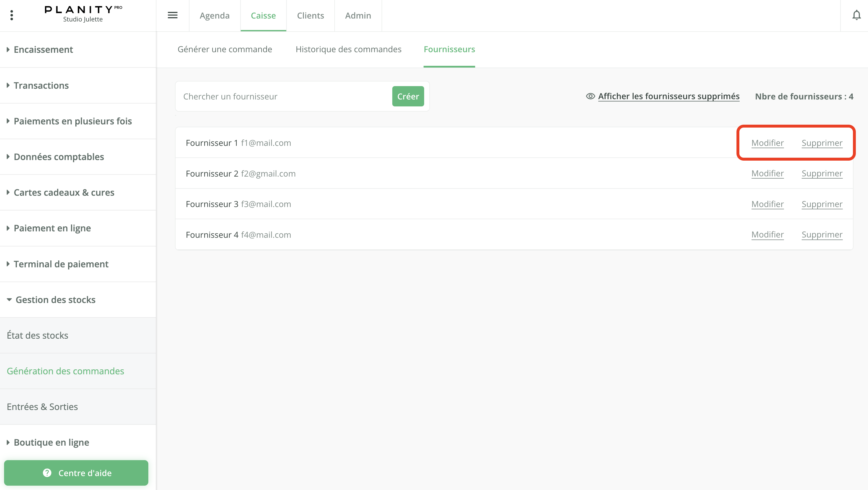Image resolution: width=868 pixels, height=490 pixels.
Task: Expand the Transactions section
Action: (41, 85)
